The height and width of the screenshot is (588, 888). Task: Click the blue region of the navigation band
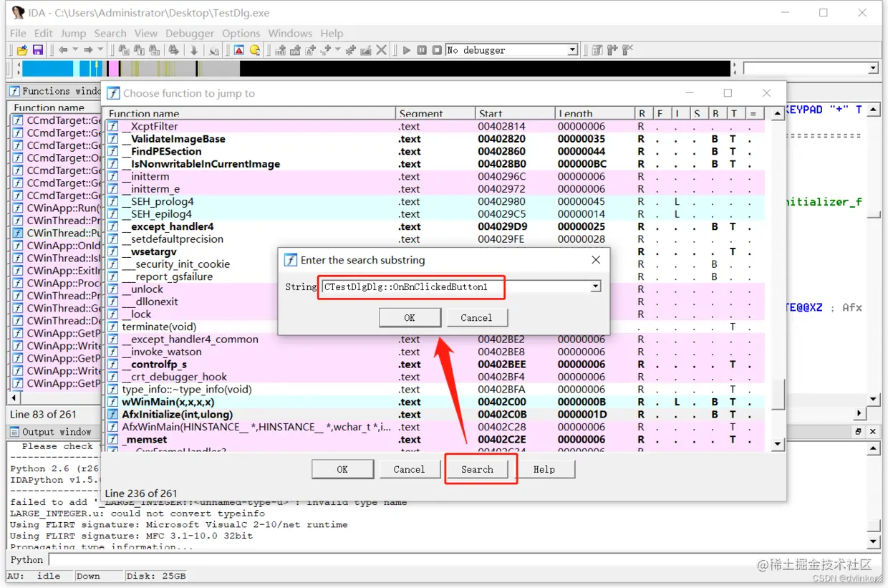pyautogui.click(x=47, y=69)
